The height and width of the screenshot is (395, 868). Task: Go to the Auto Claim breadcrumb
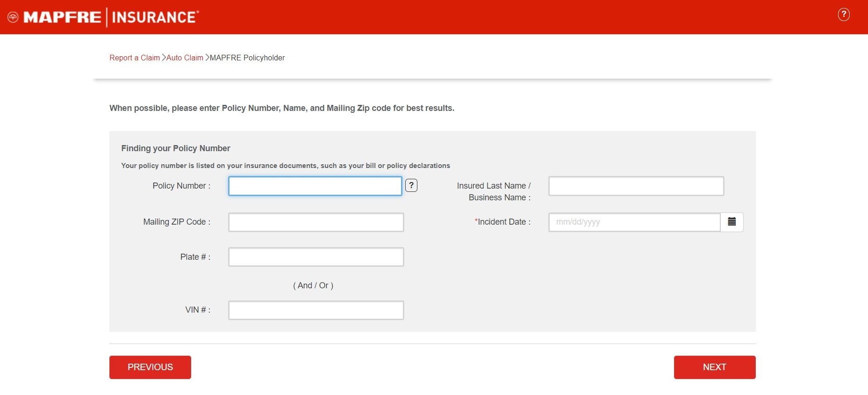point(185,58)
